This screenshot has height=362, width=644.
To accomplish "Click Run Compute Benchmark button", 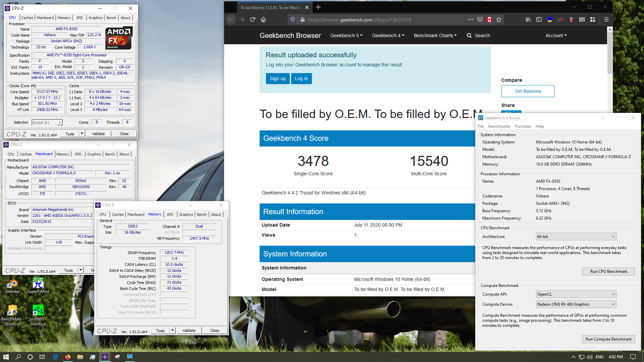I will click(608, 339).
